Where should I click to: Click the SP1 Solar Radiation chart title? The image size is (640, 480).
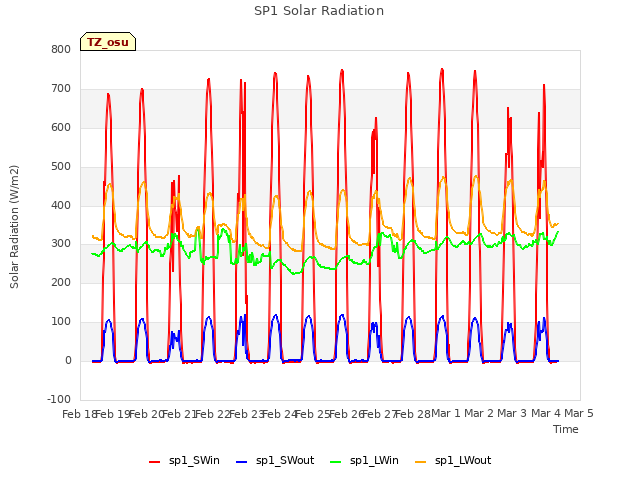(x=319, y=11)
